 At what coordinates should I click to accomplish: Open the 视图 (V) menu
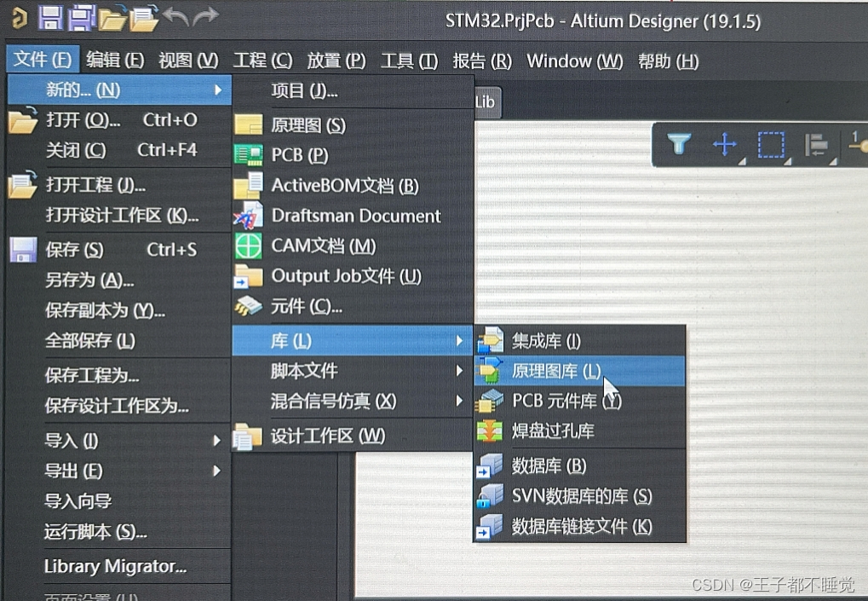189,60
